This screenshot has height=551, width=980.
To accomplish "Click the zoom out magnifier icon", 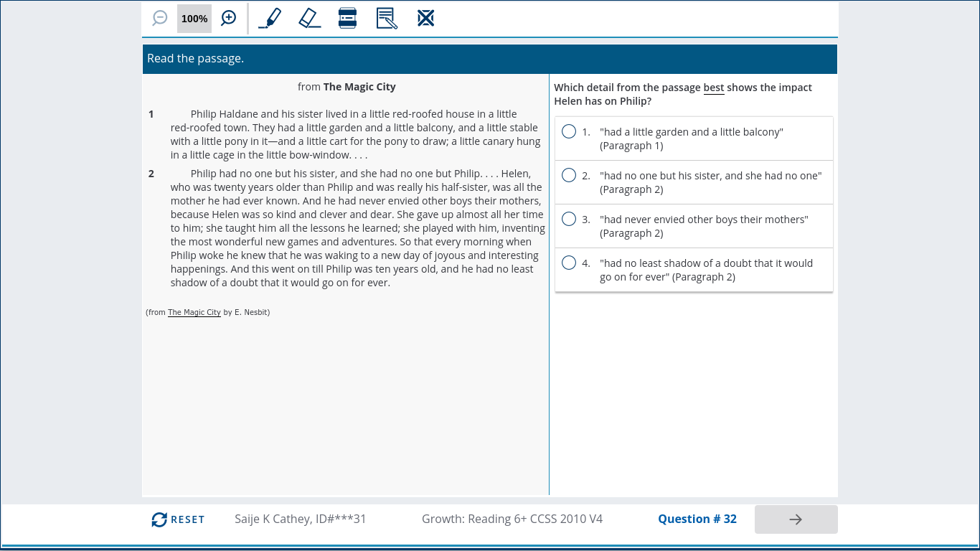I will point(160,18).
